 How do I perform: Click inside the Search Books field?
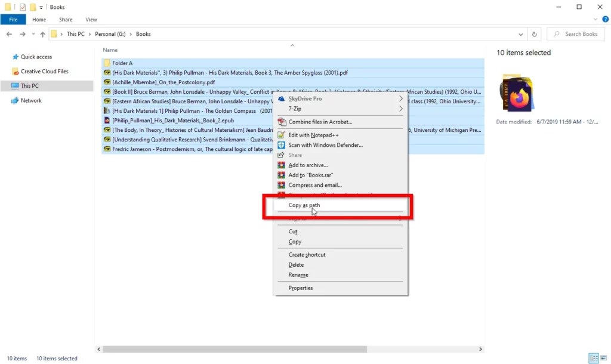pyautogui.click(x=576, y=34)
